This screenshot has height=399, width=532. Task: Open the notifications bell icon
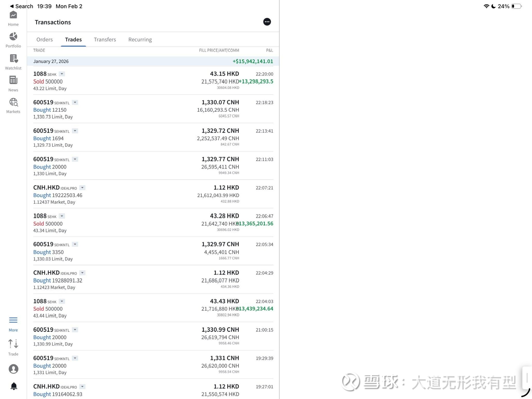click(14, 386)
